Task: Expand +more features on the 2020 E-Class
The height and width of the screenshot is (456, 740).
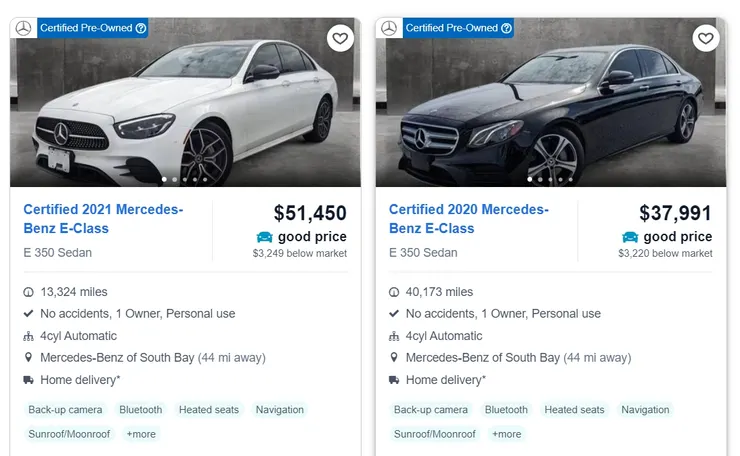Action: click(506, 434)
